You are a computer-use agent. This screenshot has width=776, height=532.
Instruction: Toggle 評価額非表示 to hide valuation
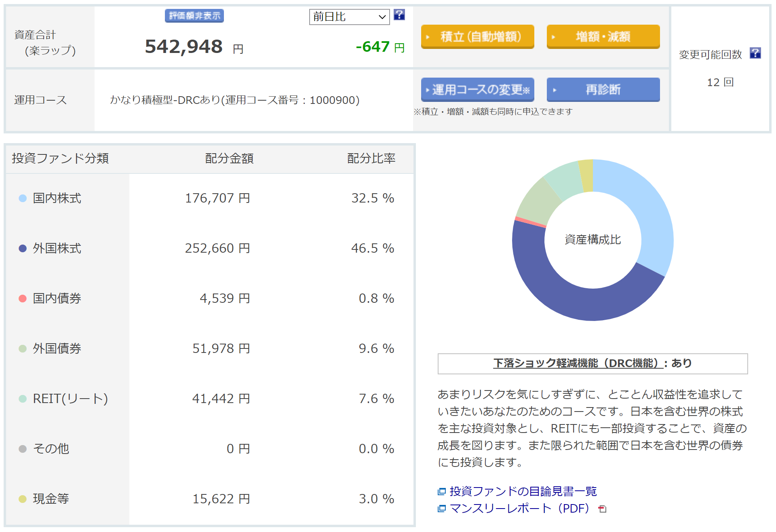[x=194, y=16]
